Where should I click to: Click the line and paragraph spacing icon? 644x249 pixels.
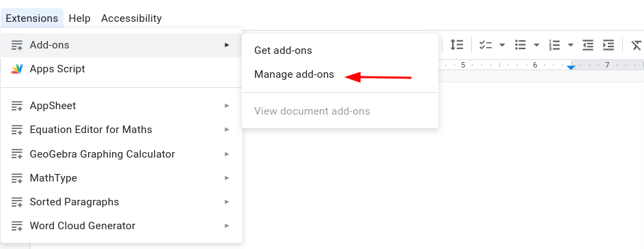click(456, 45)
